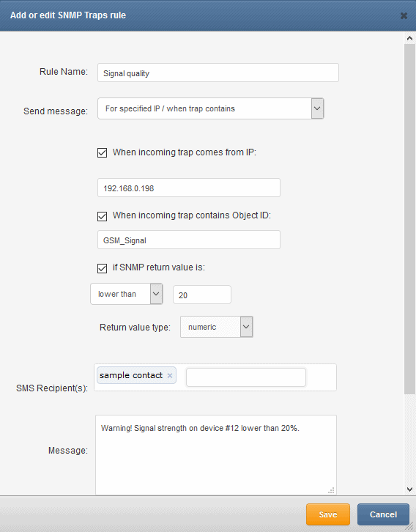Click the vertical scrollbar thumb
This screenshot has height=532, width=416.
(409, 219)
